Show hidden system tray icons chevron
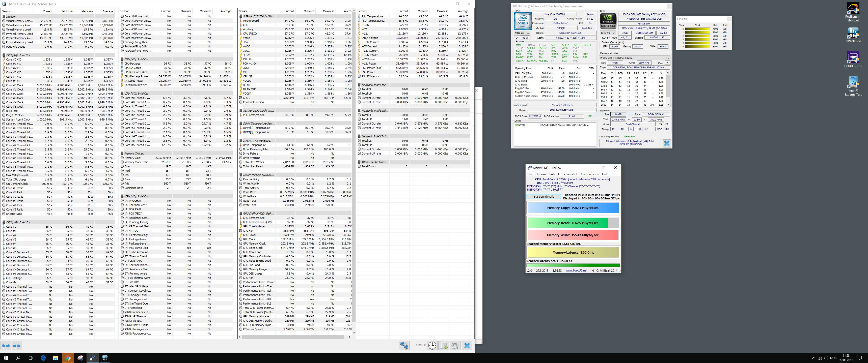Viewport: 868px width, 363px height. pyautogui.click(x=814, y=358)
